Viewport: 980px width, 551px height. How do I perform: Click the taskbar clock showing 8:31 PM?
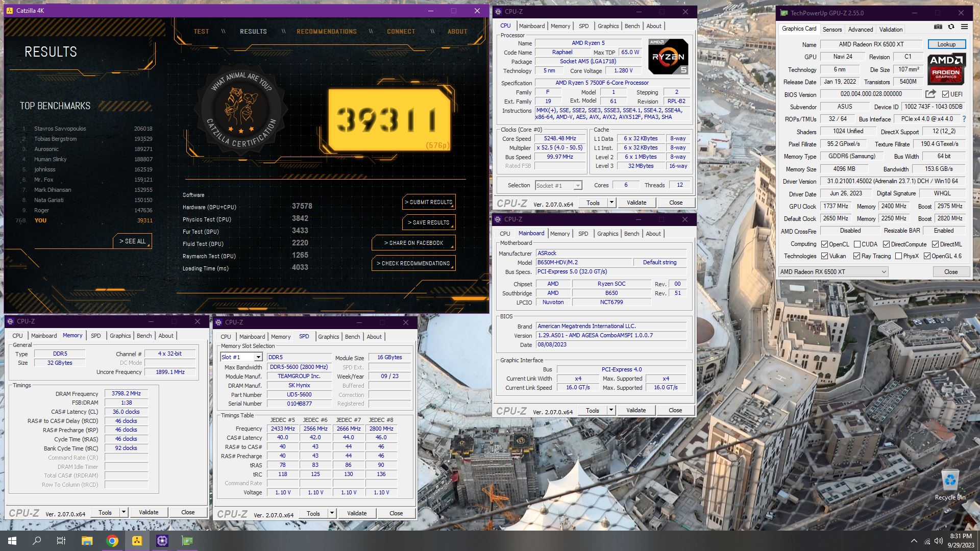[x=960, y=541]
